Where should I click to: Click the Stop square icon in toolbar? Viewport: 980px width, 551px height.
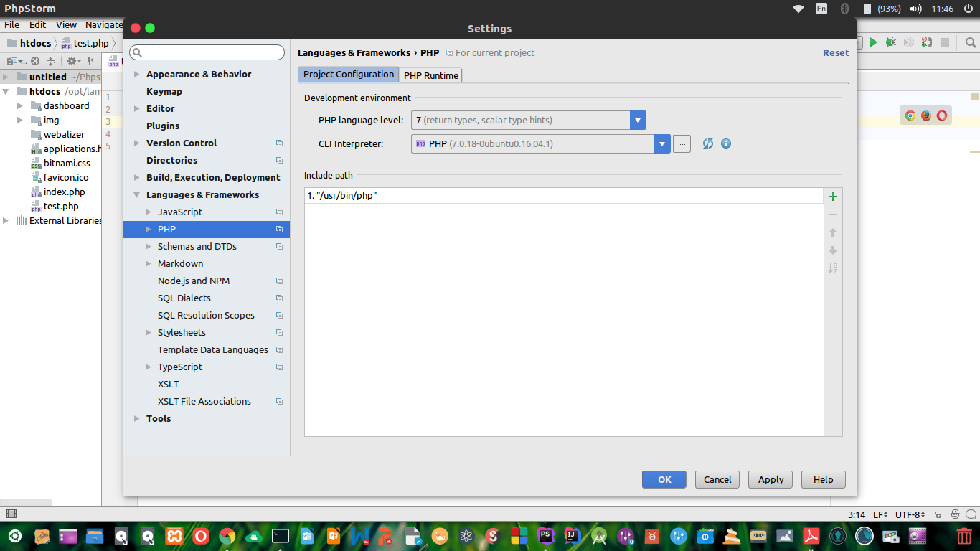(x=945, y=43)
